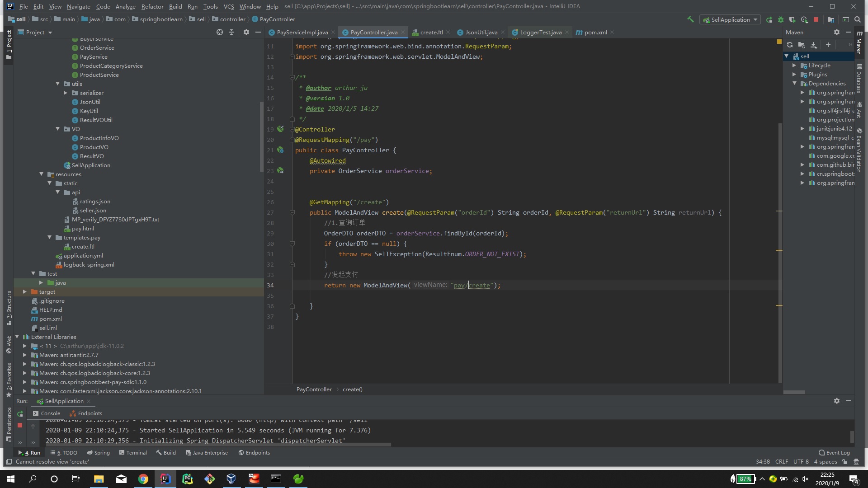Image resolution: width=868 pixels, height=488 pixels.
Task: Collapse Maven Dependencies node
Action: [x=794, y=83]
